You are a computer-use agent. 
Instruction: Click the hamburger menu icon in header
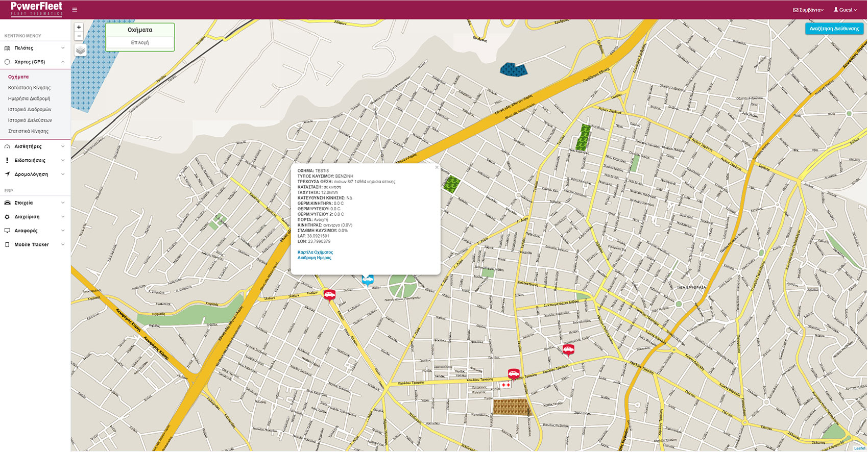point(75,10)
